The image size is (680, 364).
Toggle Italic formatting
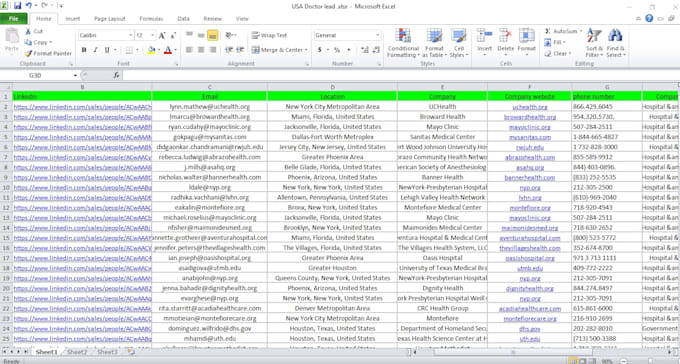tap(95, 50)
